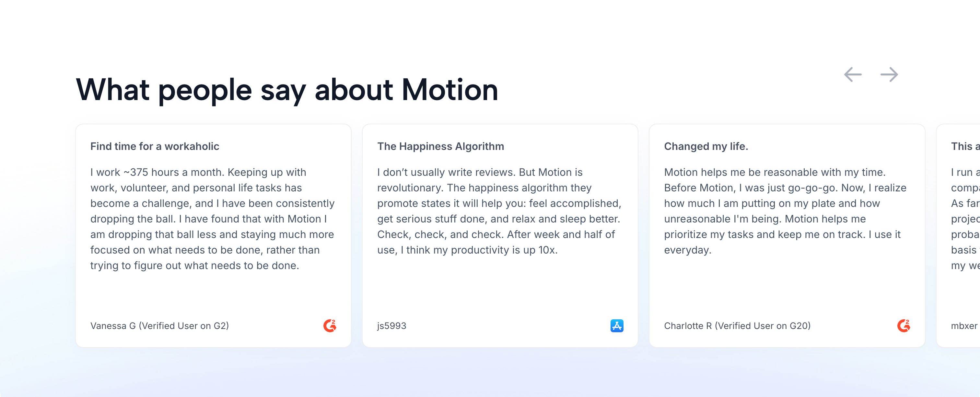
Task: Click the workaholic review body text
Action: [x=212, y=219]
